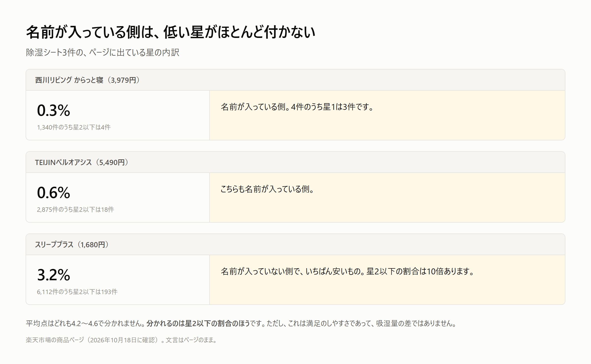591x364 pixels.
Task: Select the card header 西川リビング からっと寝（3,979円）
Action: point(295,80)
